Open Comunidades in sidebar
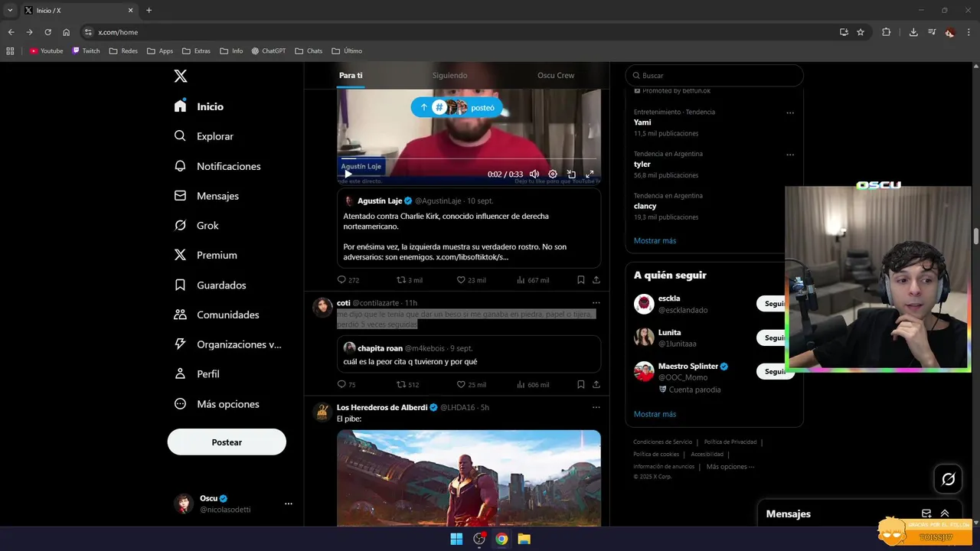980x551 pixels. pos(217,315)
